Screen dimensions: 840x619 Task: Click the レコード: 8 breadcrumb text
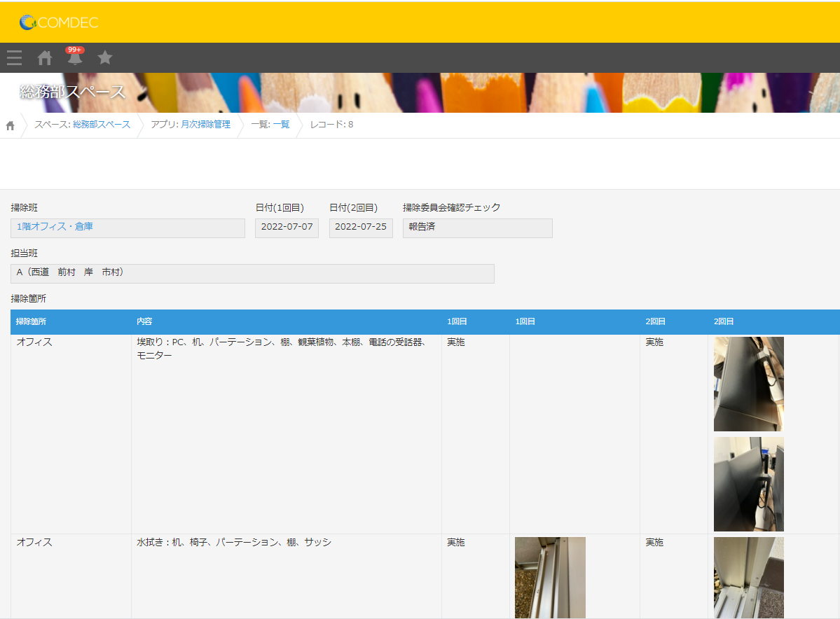click(331, 124)
